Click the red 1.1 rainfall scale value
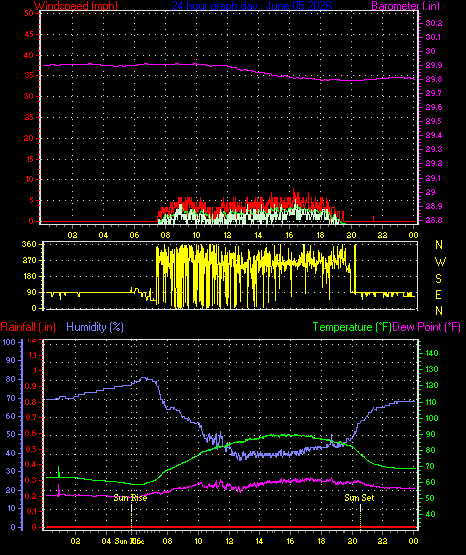 (x=32, y=355)
